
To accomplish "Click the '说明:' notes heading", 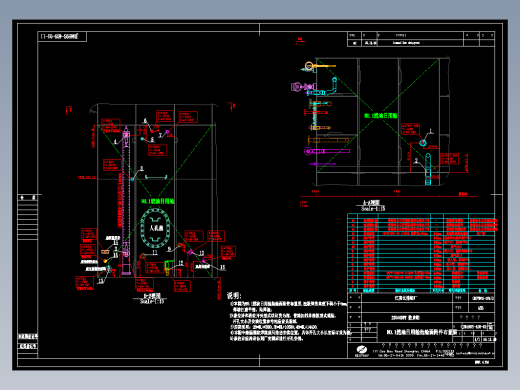I will [234, 295].
